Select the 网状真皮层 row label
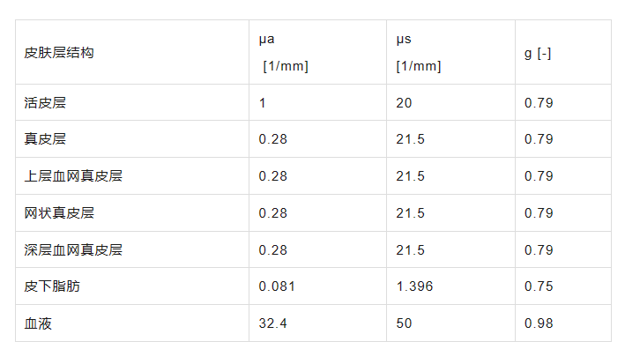 (59, 213)
